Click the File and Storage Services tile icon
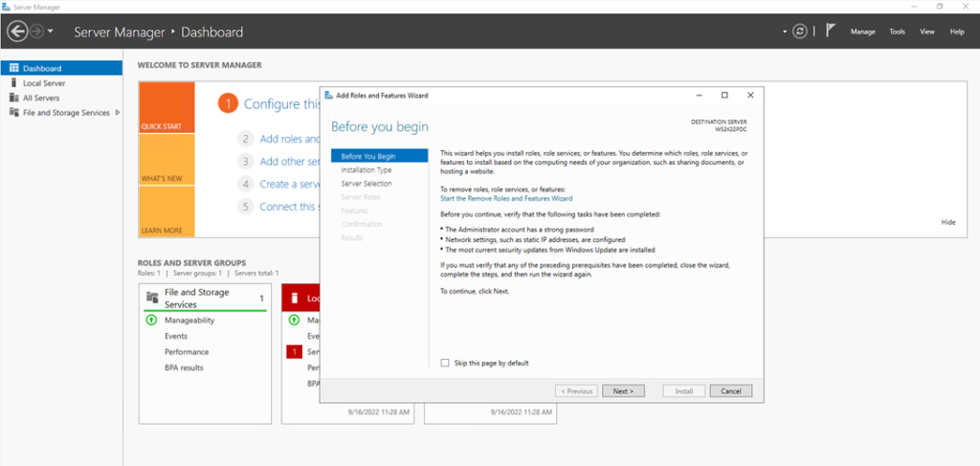Screen dimensions: 980x466 (151, 298)
